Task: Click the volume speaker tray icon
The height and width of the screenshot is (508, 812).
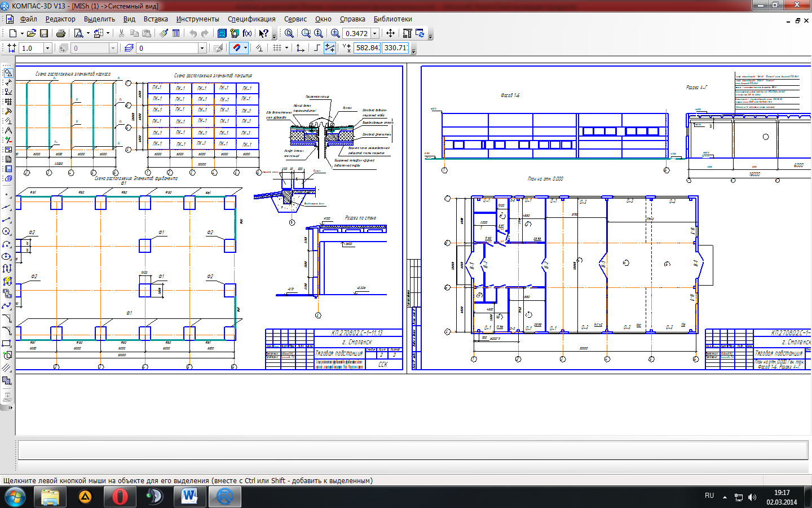Action: [x=752, y=497]
